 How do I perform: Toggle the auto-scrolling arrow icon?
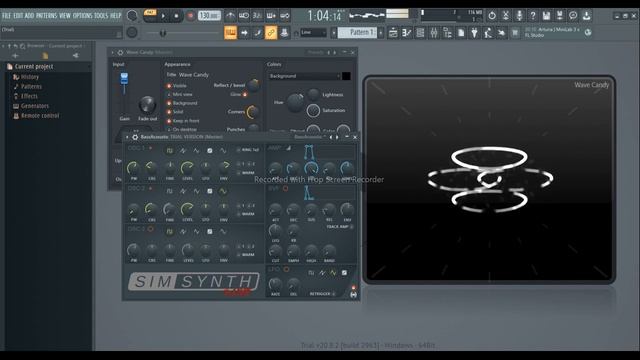244,33
